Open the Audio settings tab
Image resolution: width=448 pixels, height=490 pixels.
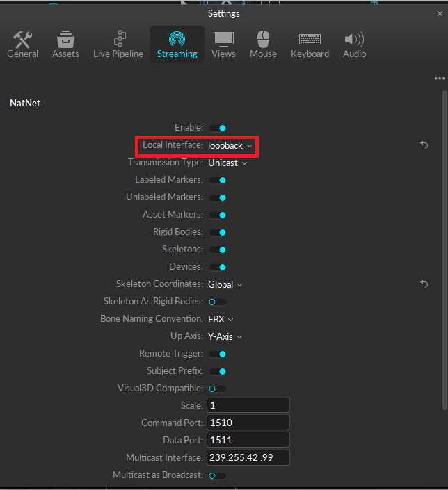(x=355, y=44)
